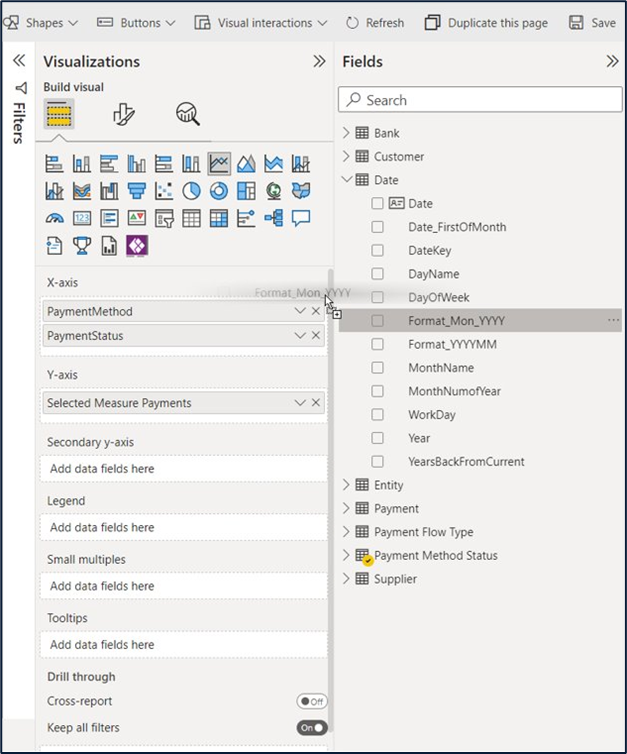Open the Visual interactions menu
This screenshot has width=627, height=754.
coord(261,23)
